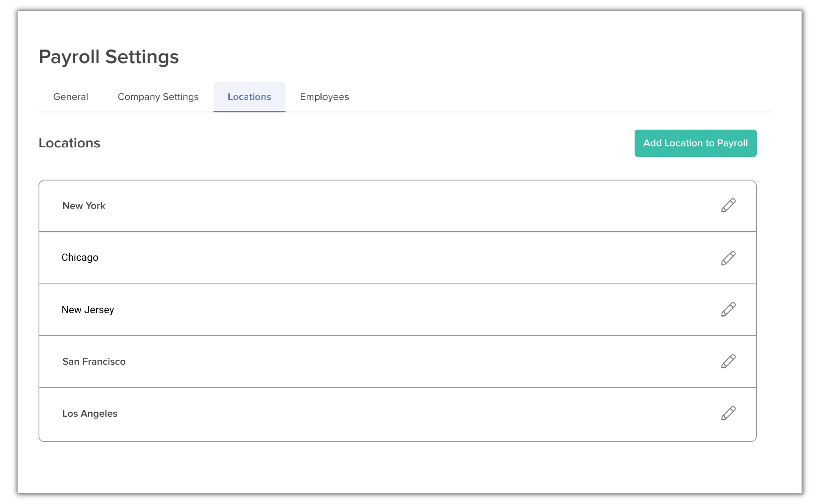Open the Company Settings tab
This screenshot has width=820, height=504.
[158, 97]
